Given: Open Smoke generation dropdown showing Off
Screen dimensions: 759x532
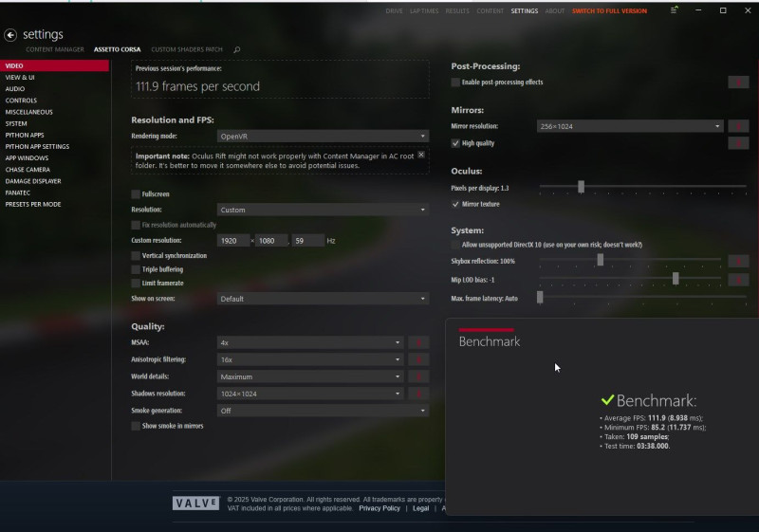Looking at the screenshot, I should pyautogui.click(x=323, y=411).
